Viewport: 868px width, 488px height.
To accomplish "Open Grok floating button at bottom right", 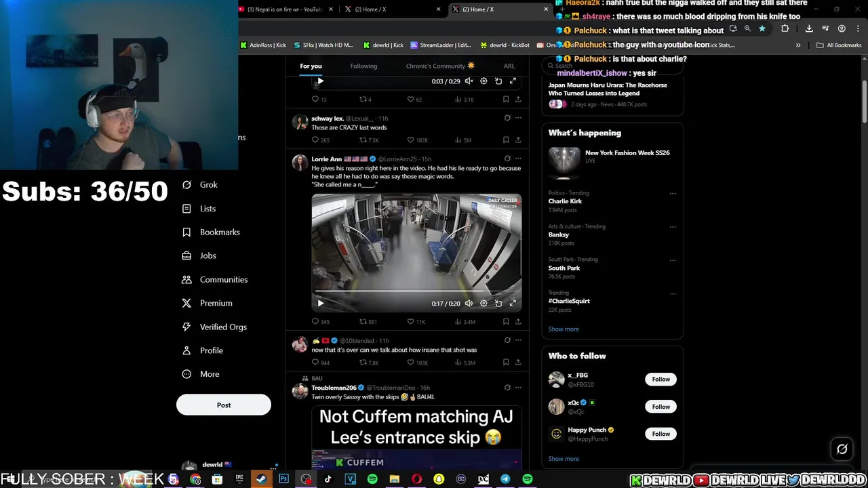I will click(842, 449).
